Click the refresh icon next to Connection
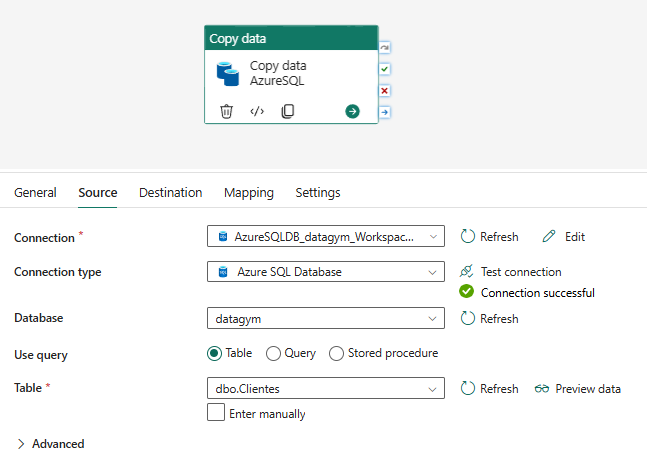Image resolution: width=647 pixels, height=457 pixels. pyautogui.click(x=468, y=236)
